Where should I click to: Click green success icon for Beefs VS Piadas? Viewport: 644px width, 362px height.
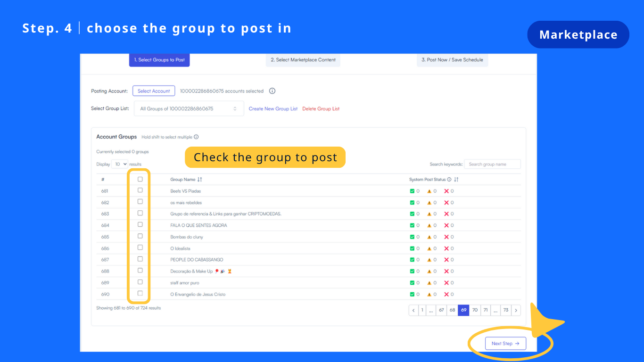412,191
